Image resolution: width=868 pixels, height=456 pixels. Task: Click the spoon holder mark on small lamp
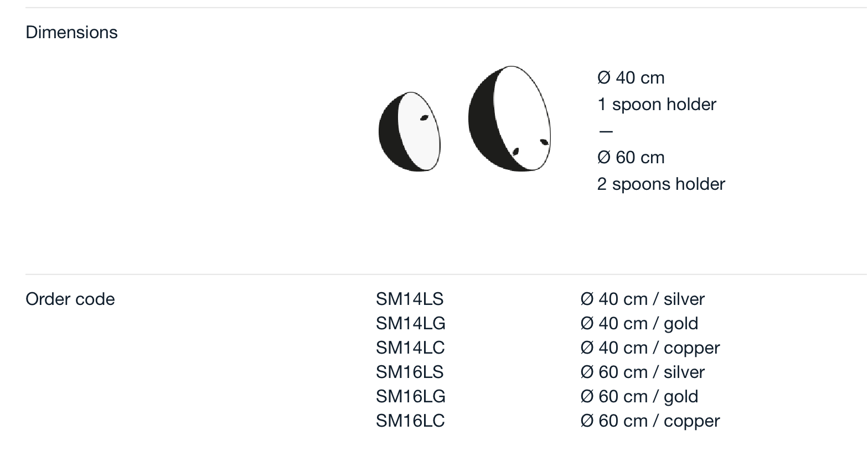(424, 117)
